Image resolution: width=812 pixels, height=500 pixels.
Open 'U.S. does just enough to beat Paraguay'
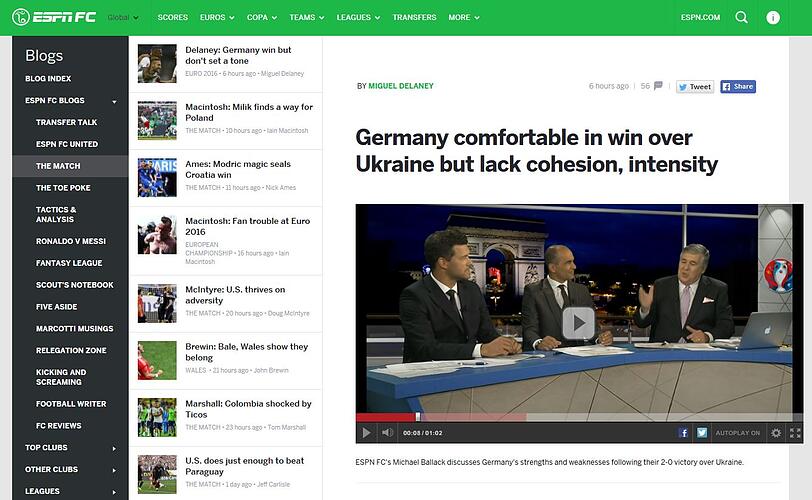pos(244,466)
